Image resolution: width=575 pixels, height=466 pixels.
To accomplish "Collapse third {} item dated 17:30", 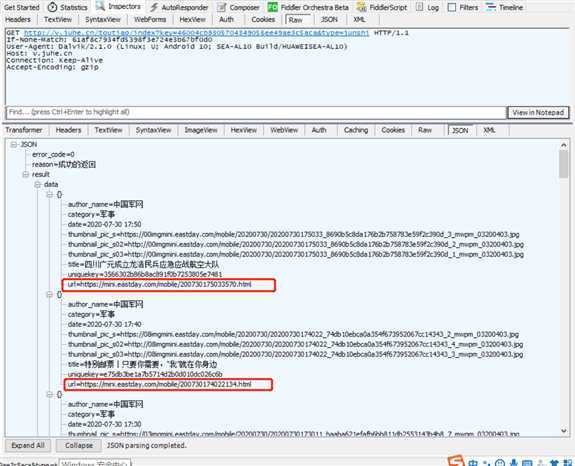I will pos(50,395).
